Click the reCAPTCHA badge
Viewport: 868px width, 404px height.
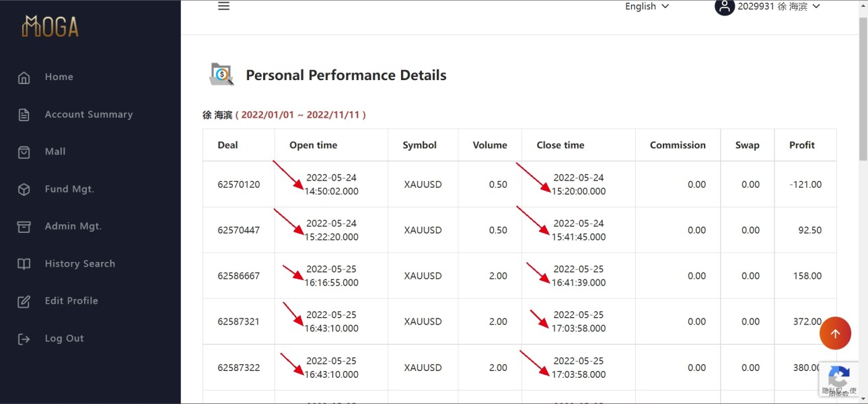tap(838, 380)
